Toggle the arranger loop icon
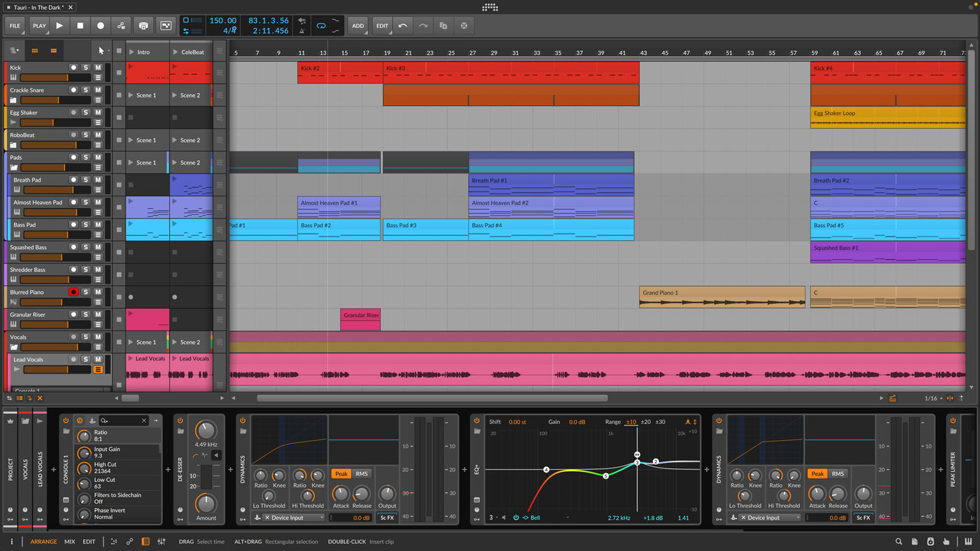The height and width of the screenshot is (551, 980). pos(321,26)
